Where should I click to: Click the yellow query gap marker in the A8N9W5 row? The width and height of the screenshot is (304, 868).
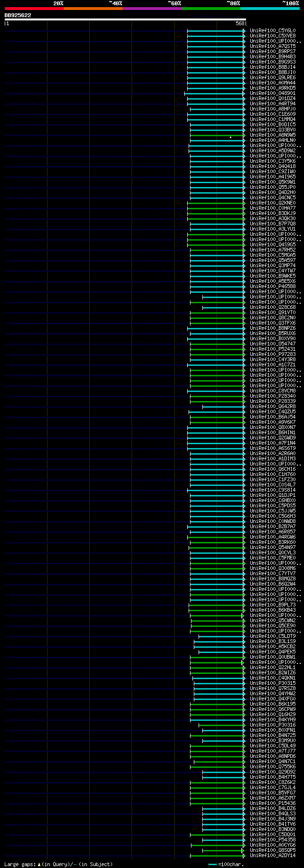tap(230, 137)
